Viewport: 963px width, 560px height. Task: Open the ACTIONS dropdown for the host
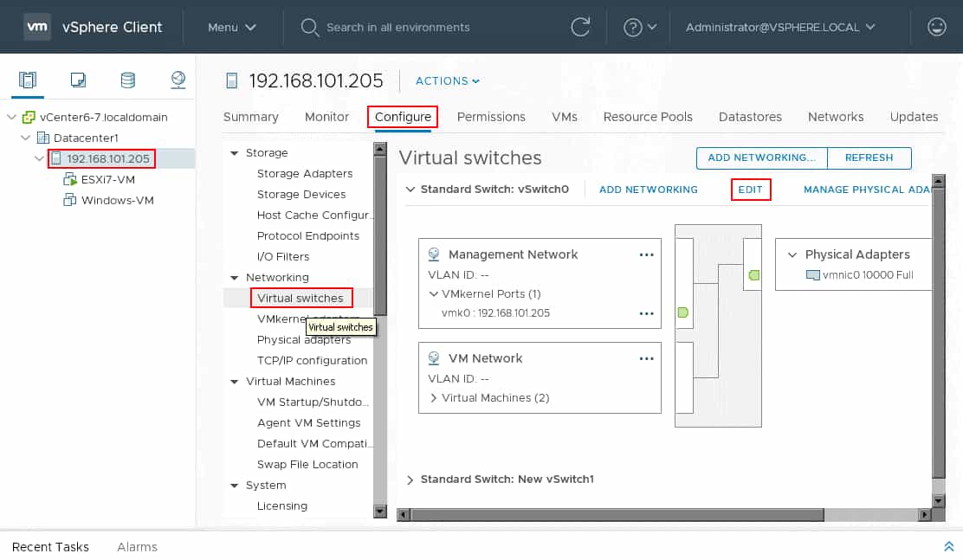(446, 80)
